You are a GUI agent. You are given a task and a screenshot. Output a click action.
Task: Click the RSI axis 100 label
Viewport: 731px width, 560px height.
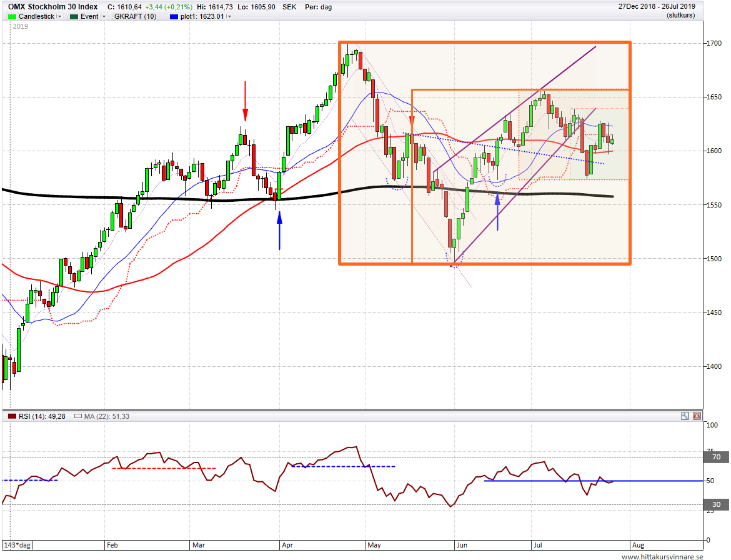tap(712, 425)
